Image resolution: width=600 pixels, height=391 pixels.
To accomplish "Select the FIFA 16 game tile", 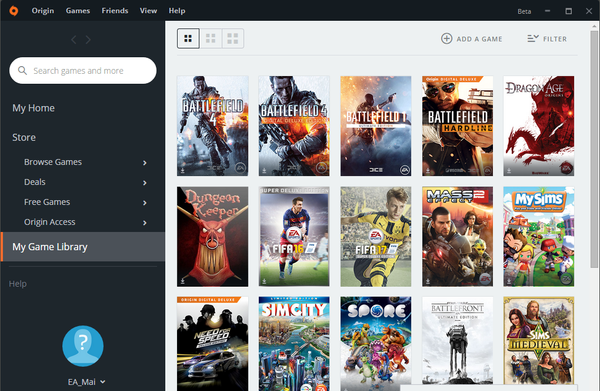I will (x=294, y=236).
